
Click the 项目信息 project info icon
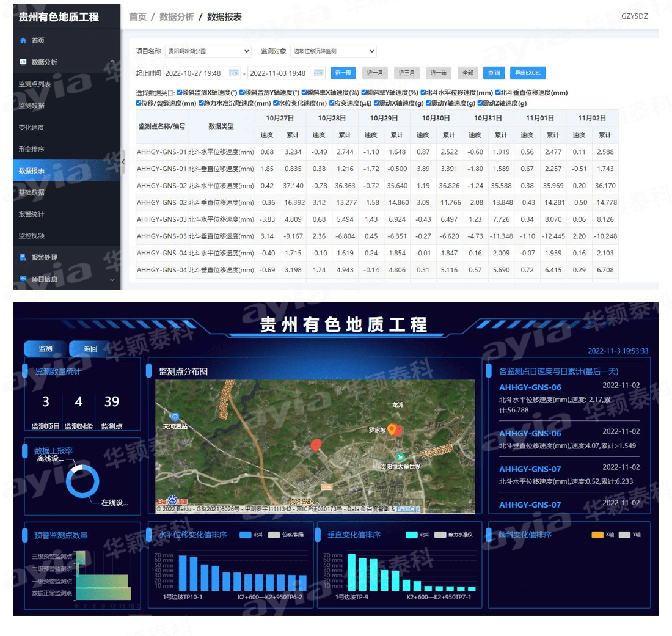22,279
